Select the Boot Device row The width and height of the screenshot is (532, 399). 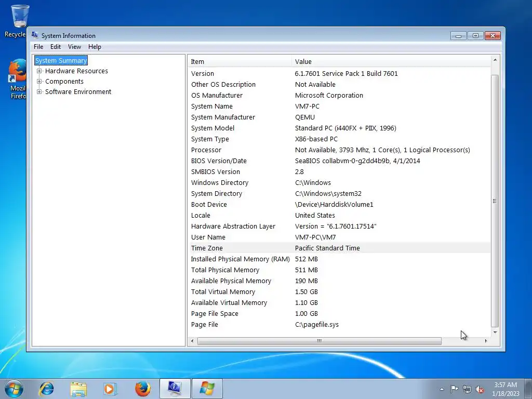pyautogui.click(x=339, y=204)
